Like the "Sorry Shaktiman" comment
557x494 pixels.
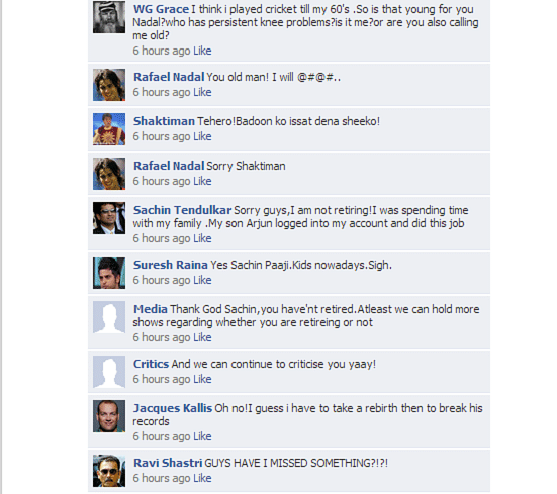(x=202, y=181)
